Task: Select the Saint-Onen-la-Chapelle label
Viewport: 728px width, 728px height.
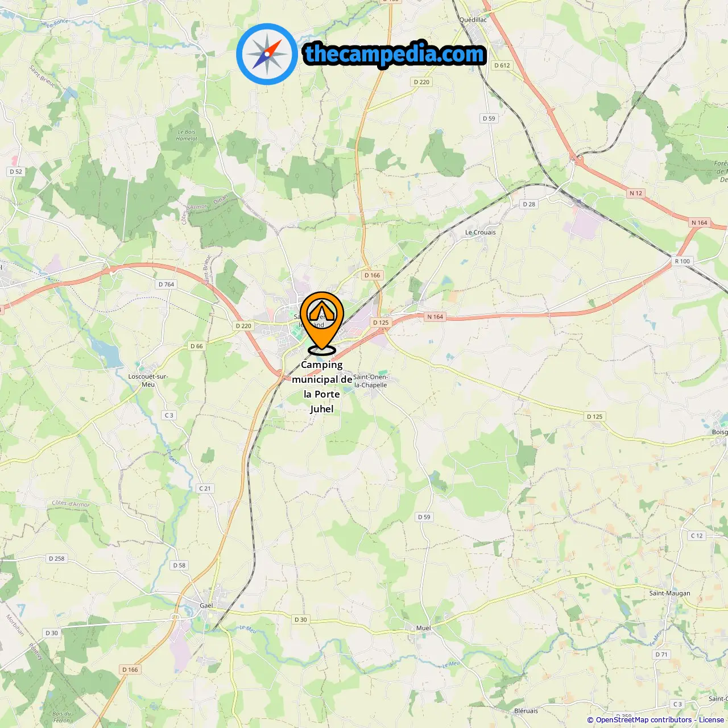Action: click(x=370, y=381)
